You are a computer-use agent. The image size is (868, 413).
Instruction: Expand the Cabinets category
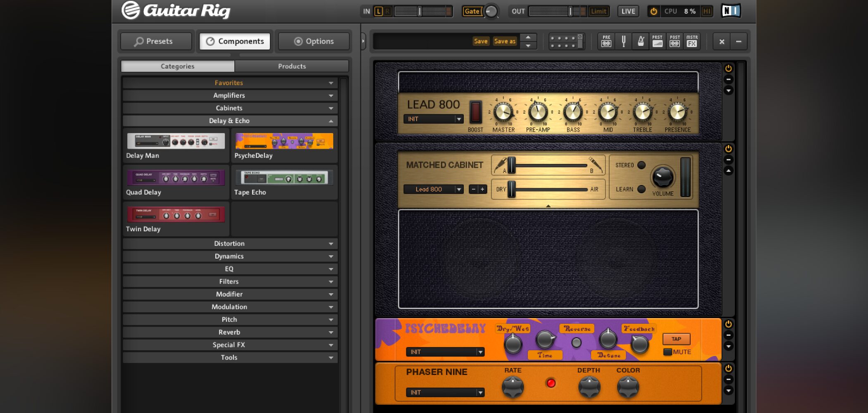tap(230, 108)
